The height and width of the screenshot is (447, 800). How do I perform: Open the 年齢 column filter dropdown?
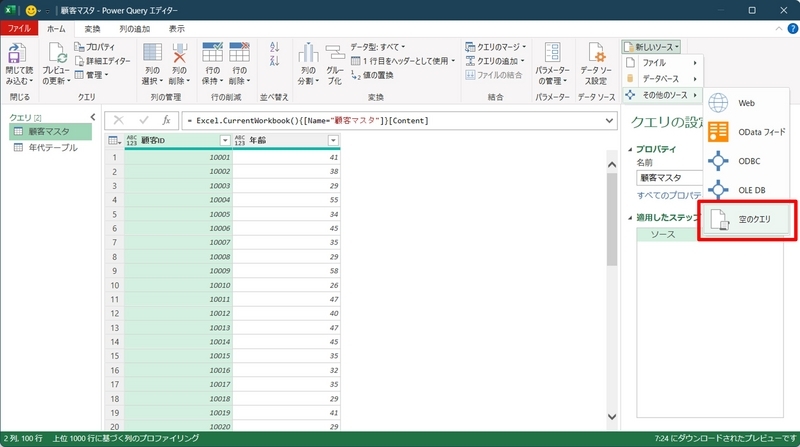click(333, 140)
